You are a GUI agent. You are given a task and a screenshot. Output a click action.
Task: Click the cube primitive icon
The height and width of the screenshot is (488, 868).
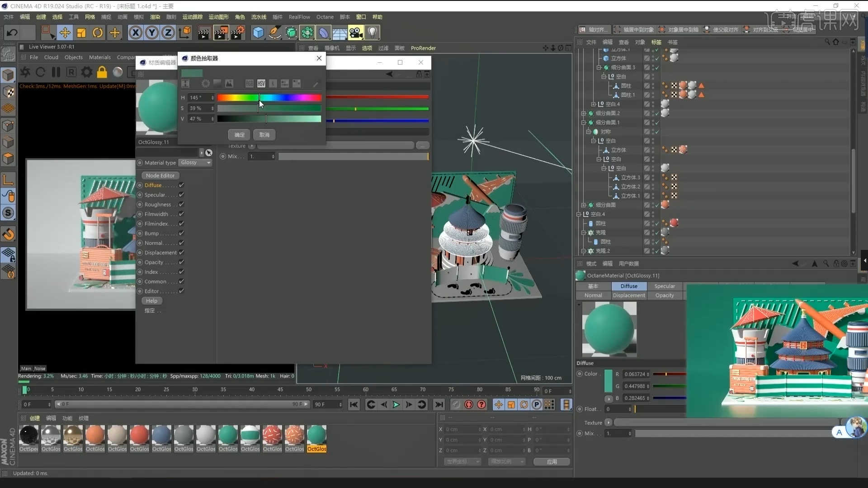coord(258,33)
